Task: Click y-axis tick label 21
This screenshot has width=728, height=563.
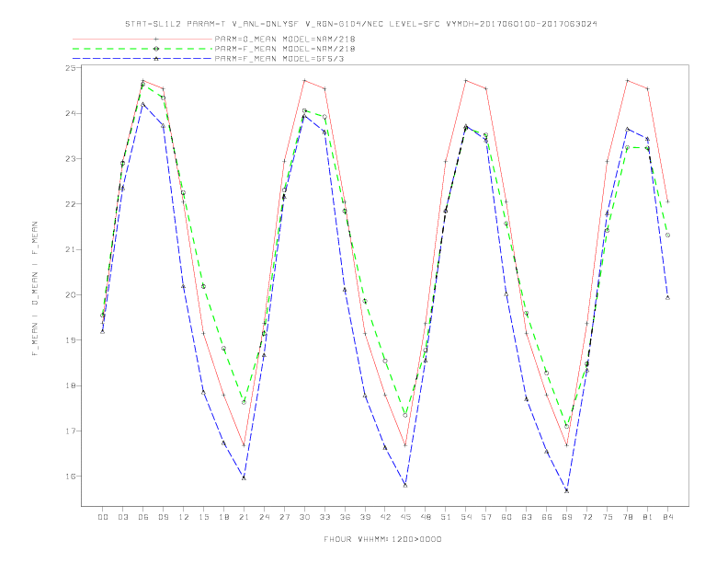Action: coord(70,249)
